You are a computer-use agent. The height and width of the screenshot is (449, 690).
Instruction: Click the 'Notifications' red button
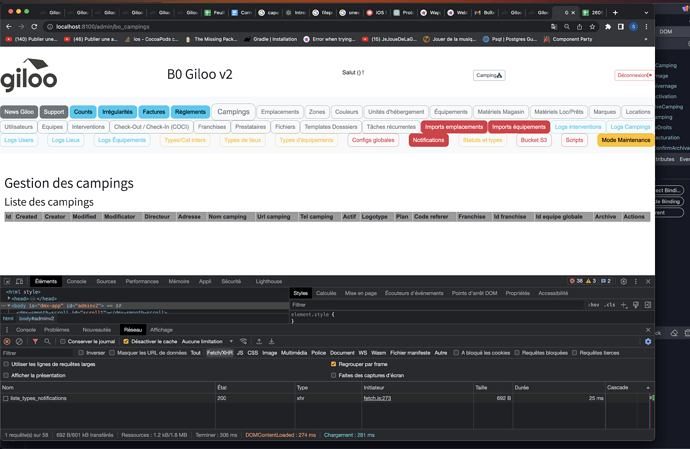coord(428,140)
